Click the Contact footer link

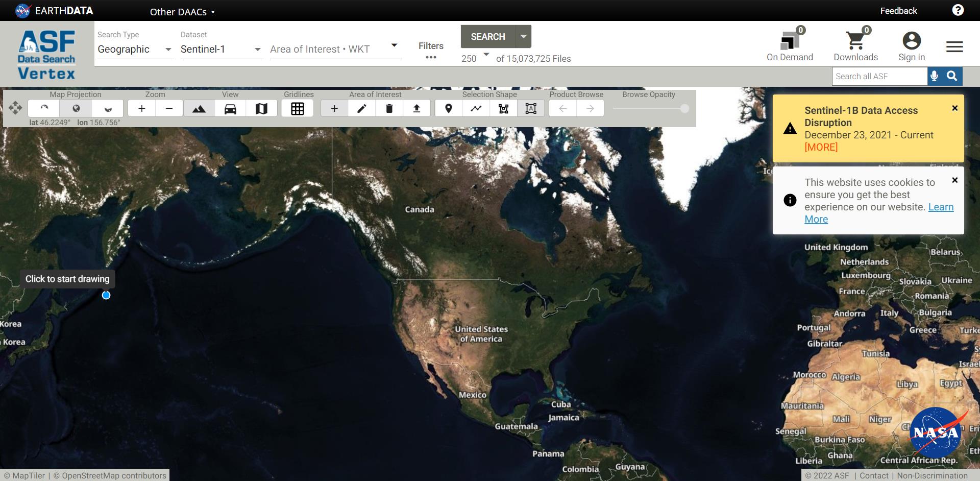(874, 475)
